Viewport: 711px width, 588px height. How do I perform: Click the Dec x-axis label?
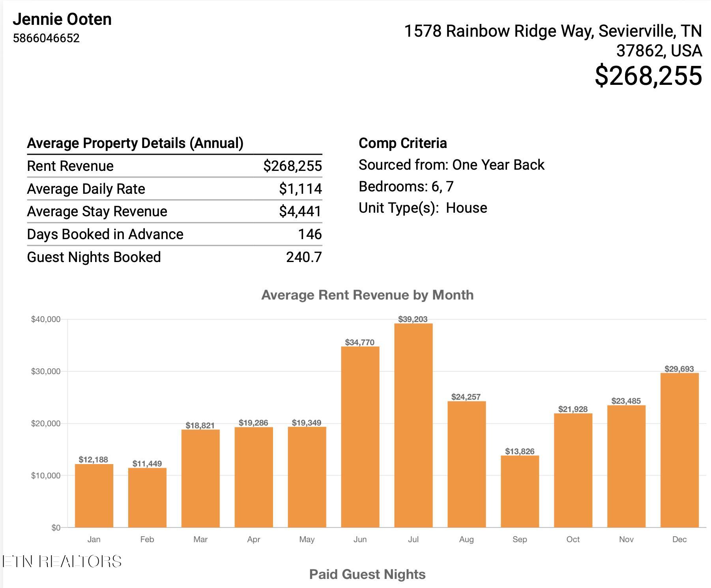tap(679, 539)
